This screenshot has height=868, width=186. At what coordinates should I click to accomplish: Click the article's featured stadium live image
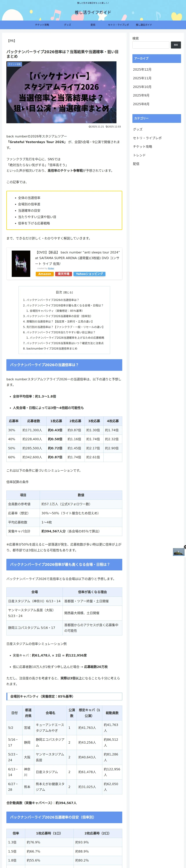coord(61,92)
